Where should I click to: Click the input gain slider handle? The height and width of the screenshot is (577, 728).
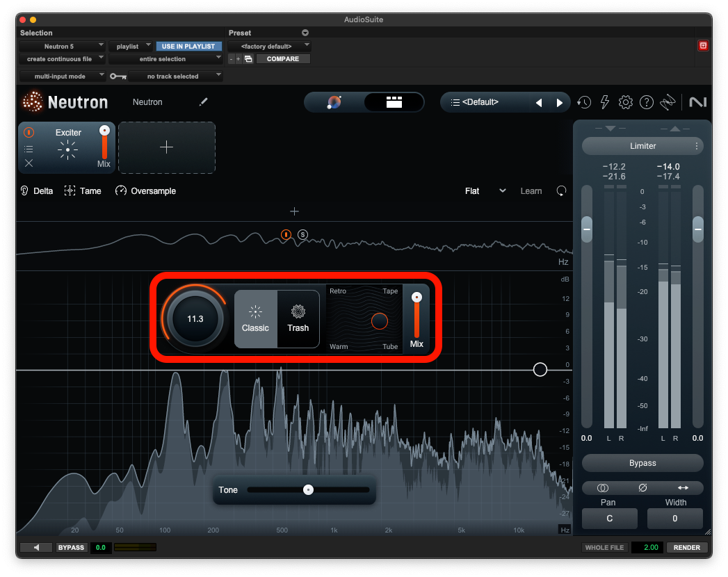tap(587, 229)
